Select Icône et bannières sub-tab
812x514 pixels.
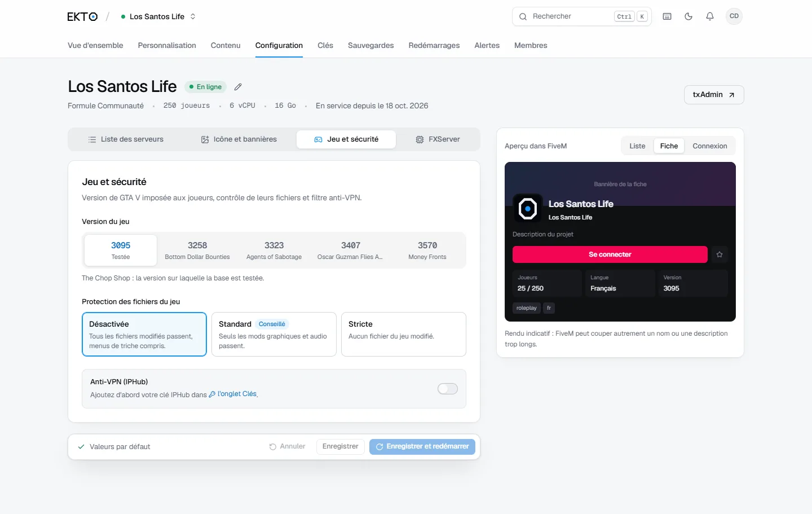pyautogui.click(x=239, y=139)
